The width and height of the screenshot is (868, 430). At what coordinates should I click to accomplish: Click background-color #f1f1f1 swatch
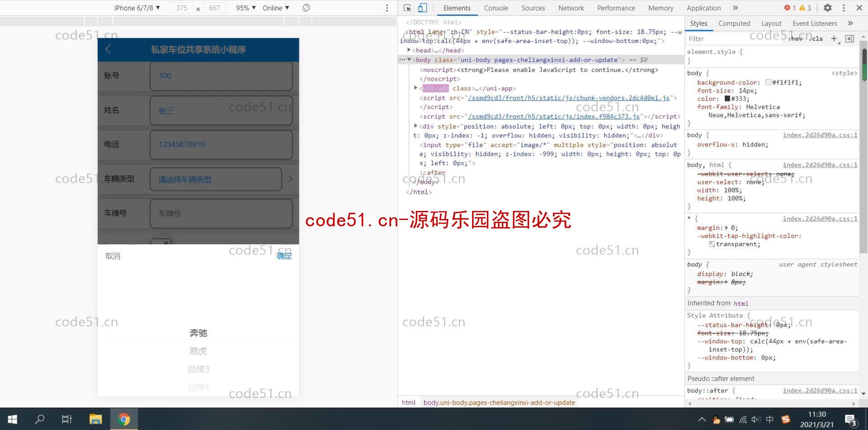pos(768,82)
